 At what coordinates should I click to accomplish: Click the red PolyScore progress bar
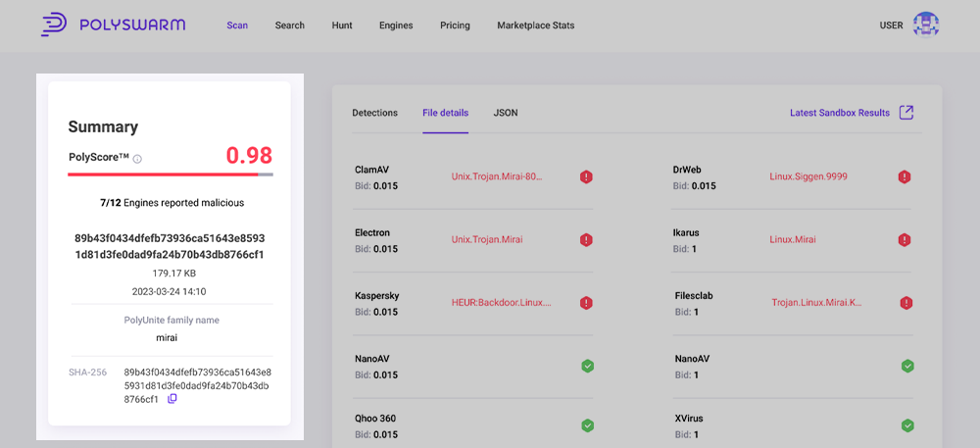[163, 174]
